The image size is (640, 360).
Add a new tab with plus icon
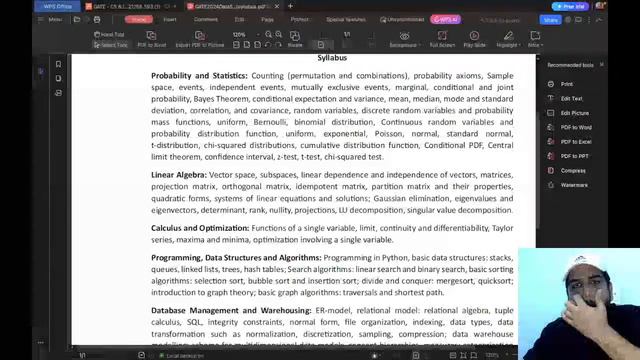coord(290,6)
